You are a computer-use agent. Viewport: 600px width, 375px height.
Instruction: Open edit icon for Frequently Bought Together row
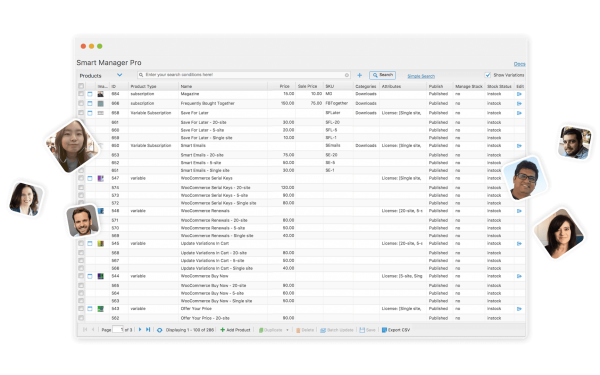coord(519,103)
